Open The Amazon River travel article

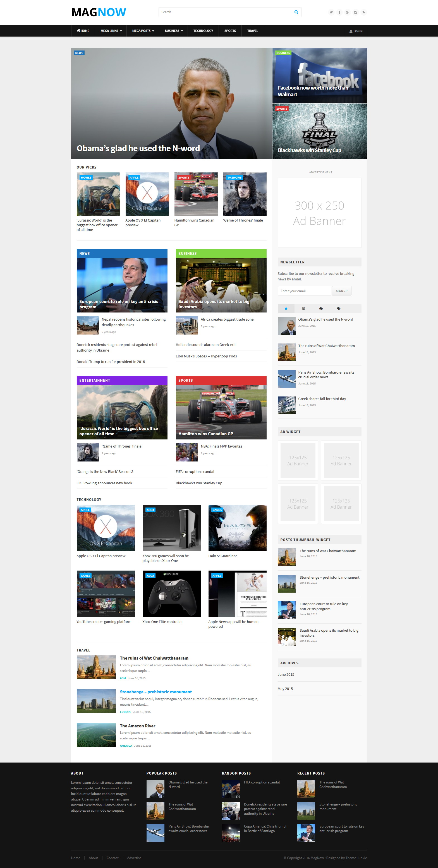pos(138,726)
